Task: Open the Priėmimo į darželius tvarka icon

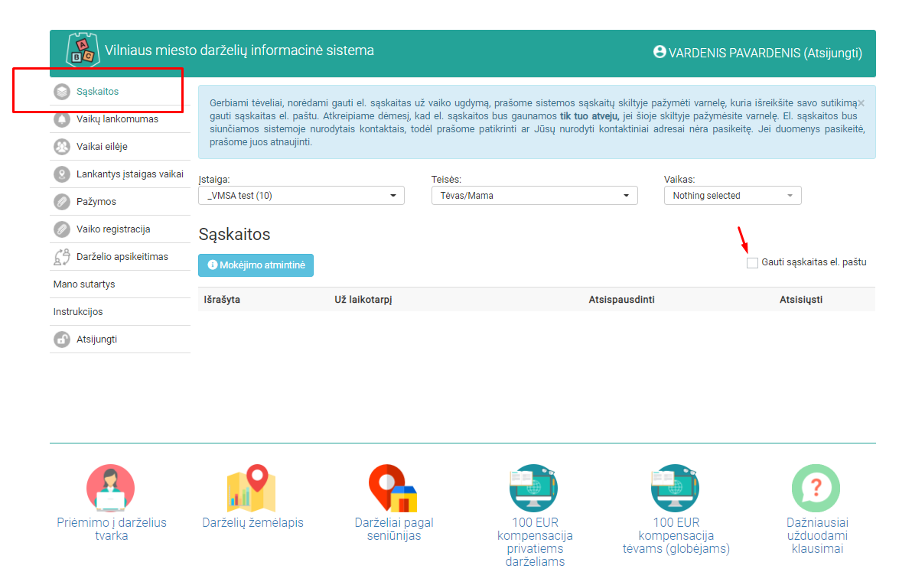Action: pyautogui.click(x=111, y=488)
